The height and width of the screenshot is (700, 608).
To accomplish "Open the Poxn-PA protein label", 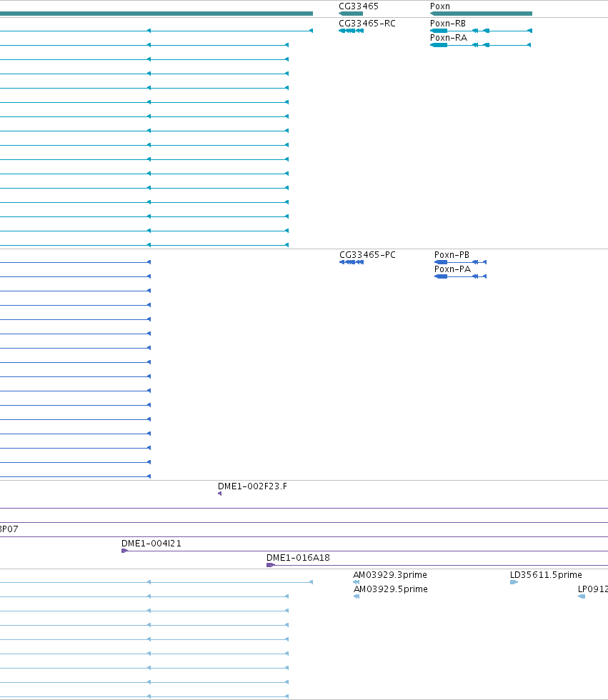I will tap(452, 269).
